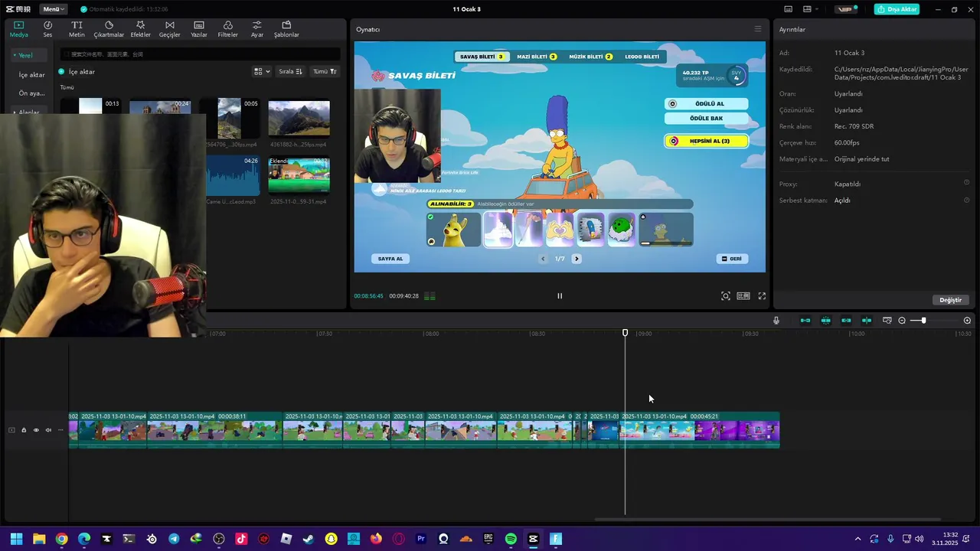
Task: Click the Dışa Aktar export button
Action: (x=897, y=9)
